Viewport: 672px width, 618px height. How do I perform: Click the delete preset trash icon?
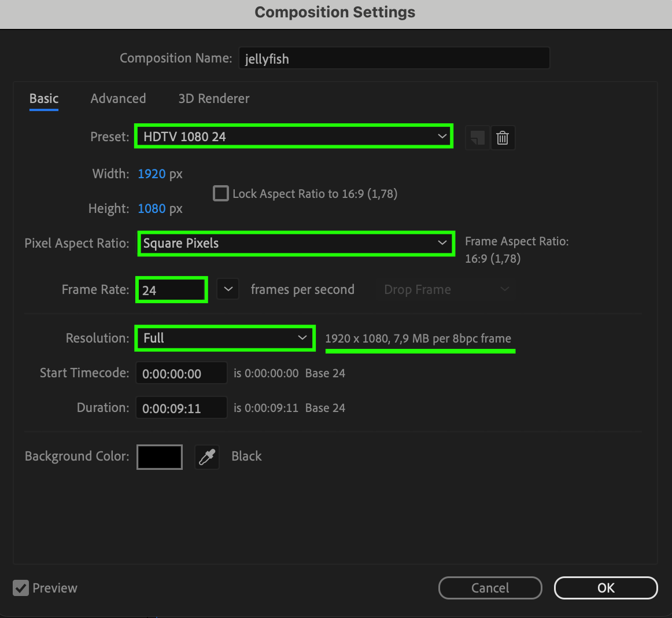click(x=503, y=138)
